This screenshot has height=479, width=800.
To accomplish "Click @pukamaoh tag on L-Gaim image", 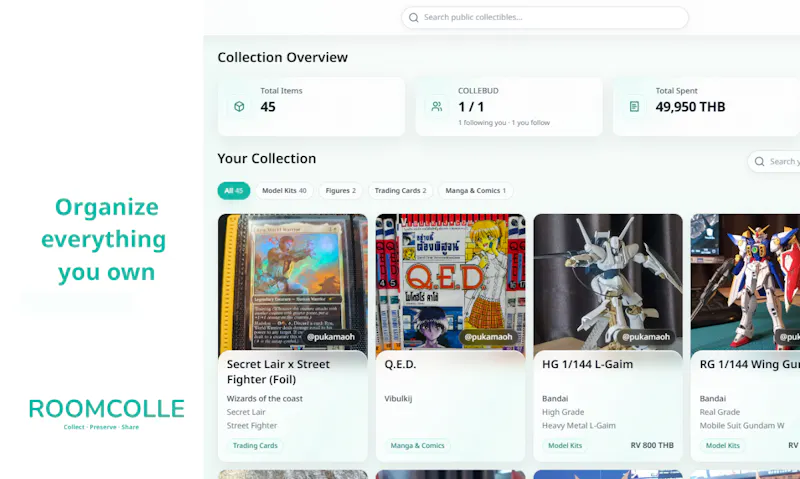I will click(x=646, y=337).
